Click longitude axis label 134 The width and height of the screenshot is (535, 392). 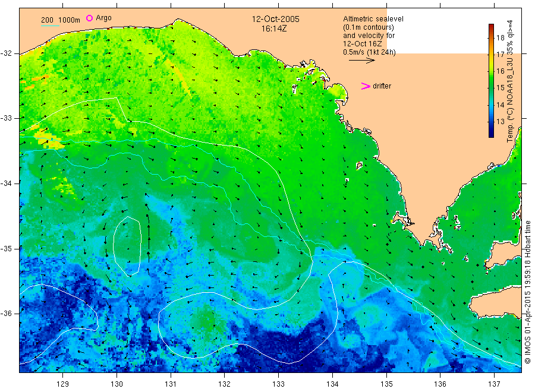[332, 384]
